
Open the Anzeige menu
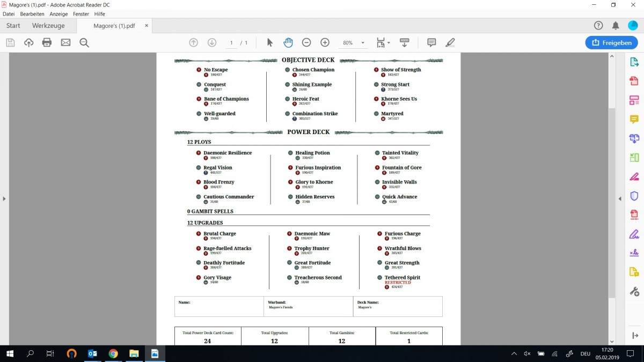(x=58, y=14)
